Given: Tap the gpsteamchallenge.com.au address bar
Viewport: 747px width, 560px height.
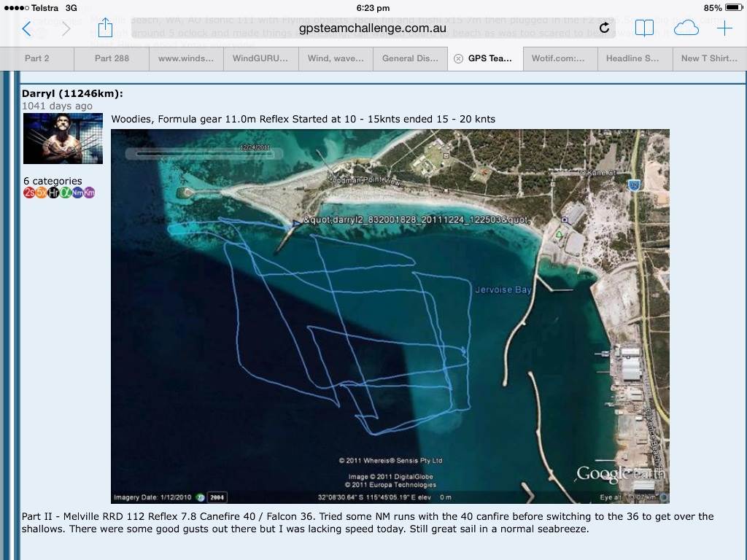Looking at the screenshot, I should coord(372,28).
